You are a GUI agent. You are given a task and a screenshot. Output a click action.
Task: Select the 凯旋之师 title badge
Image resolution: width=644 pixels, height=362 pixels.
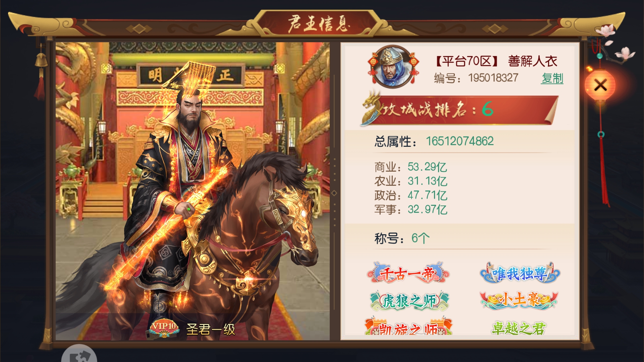coord(409,326)
